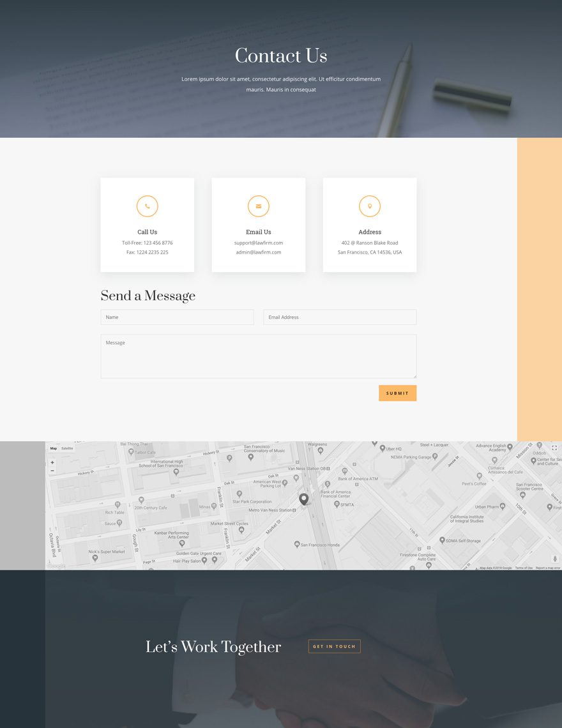Image resolution: width=562 pixels, height=728 pixels.
Task: Click the Get In Touch button
Action: pyautogui.click(x=334, y=646)
